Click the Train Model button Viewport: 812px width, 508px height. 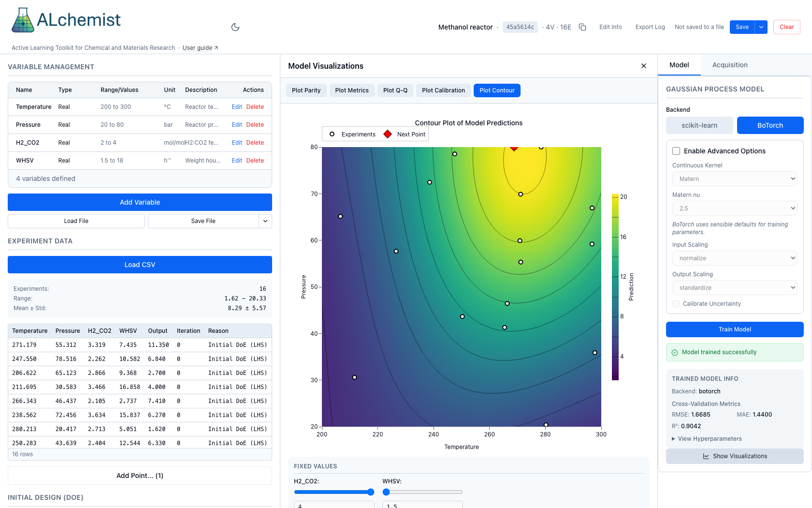(x=735, y=329)
